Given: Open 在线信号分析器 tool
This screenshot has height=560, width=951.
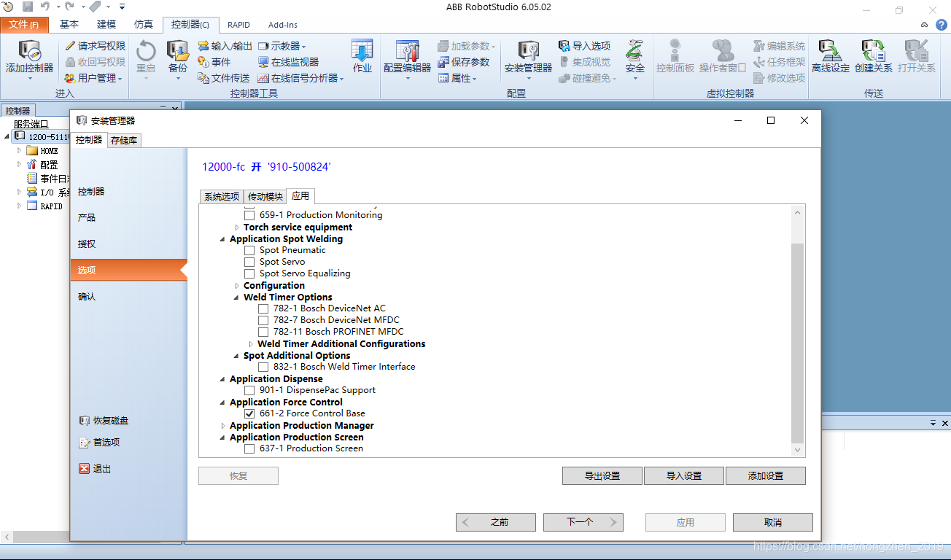Looking at the screenshot, I should 300,78.
